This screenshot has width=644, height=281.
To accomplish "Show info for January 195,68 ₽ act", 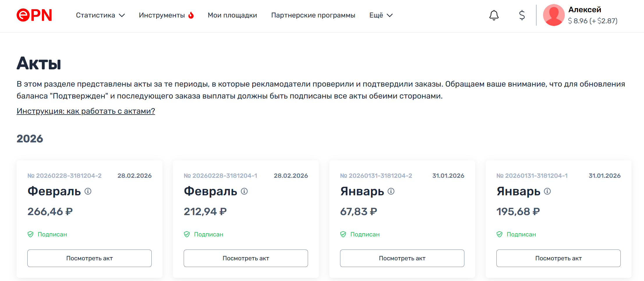I will click(547, 191).
